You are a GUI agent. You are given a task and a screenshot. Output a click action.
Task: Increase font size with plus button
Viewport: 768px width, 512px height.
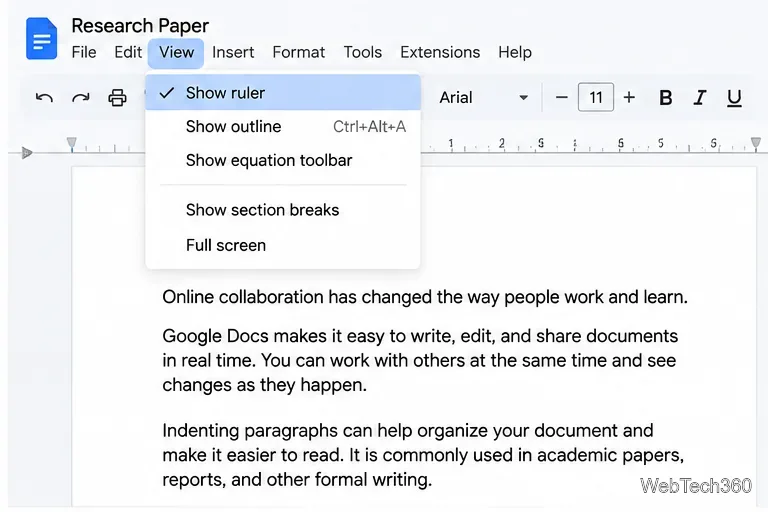tap(629, 98)
